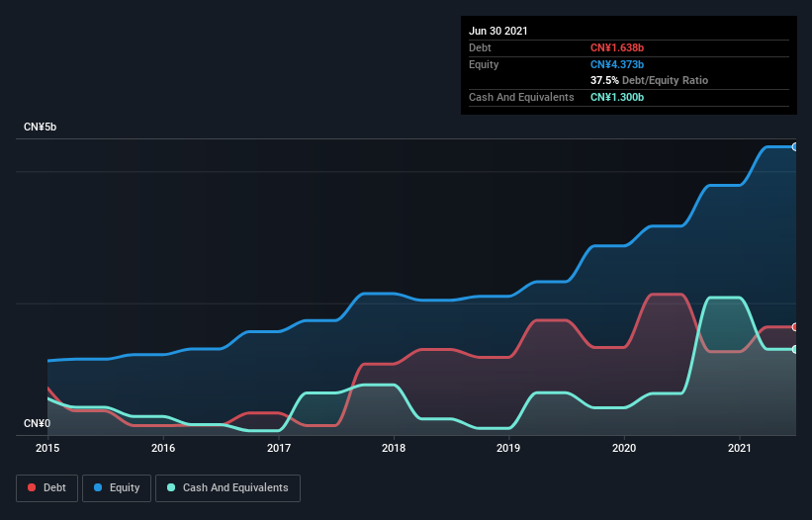Click the Jun 30 2021 tooltip date
Image resolution: width=812 pixels, height=520 pixels.
click(x=498, y=31)
